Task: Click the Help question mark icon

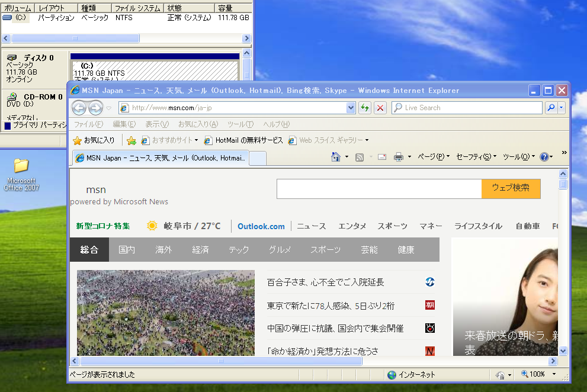Action: (544, 157)
